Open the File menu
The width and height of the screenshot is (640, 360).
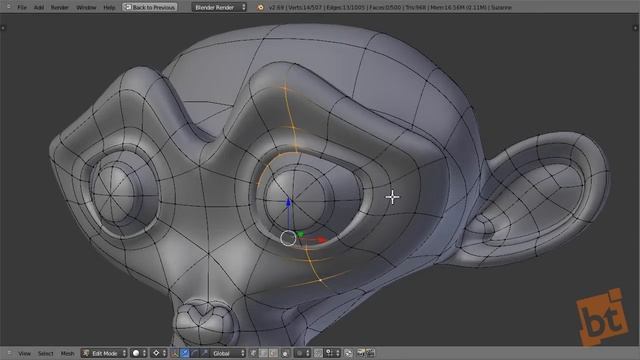[22, 7]
